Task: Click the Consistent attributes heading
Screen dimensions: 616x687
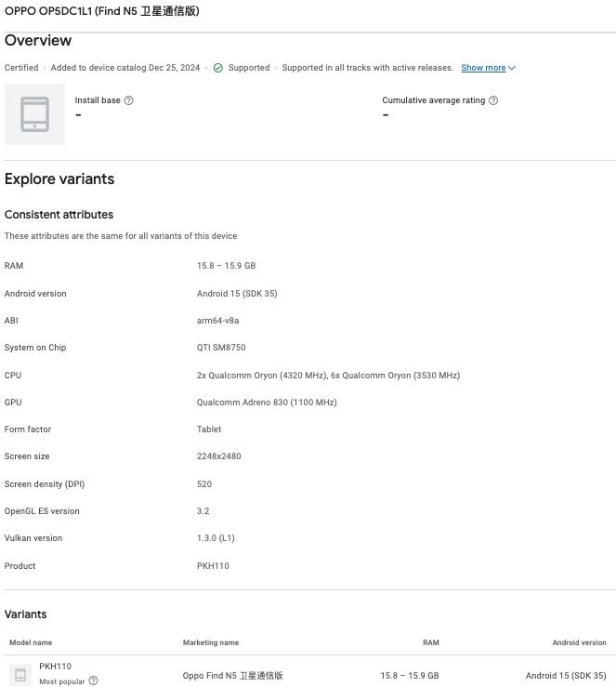Action: [x=59, y=215]
